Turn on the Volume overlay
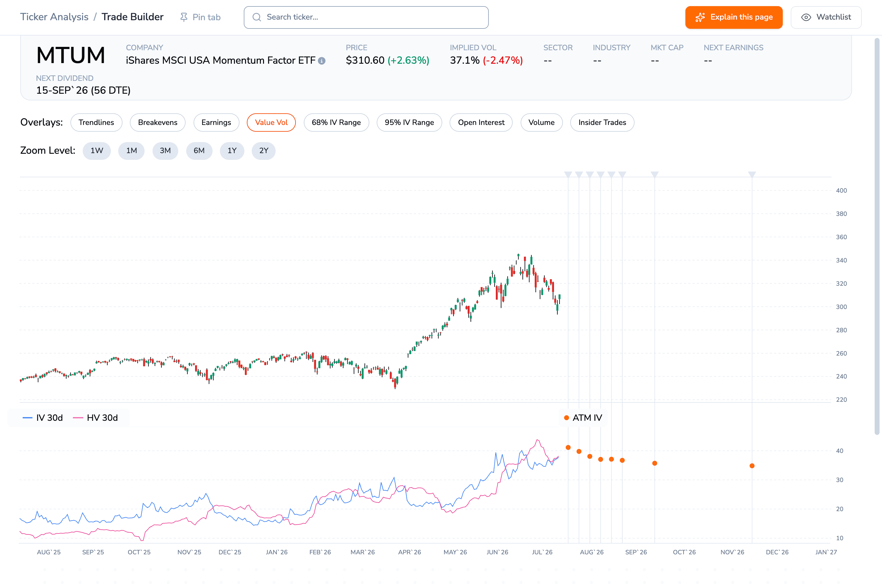 (541, 122)
